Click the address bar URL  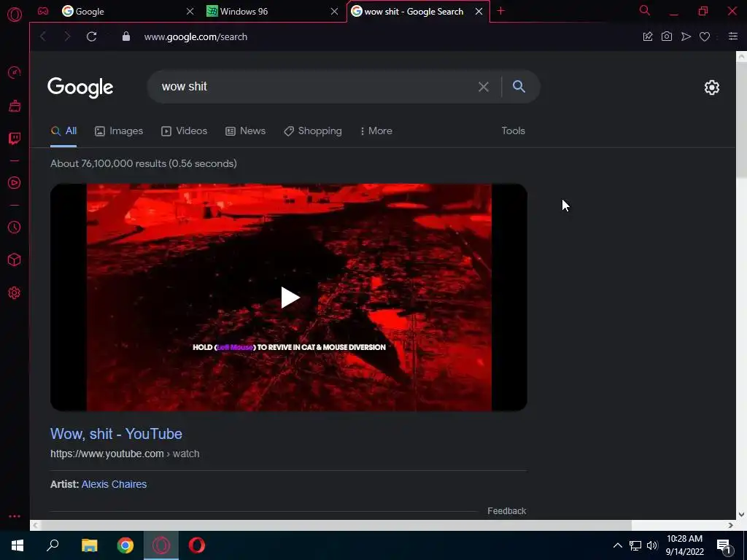tap(196, 36)
